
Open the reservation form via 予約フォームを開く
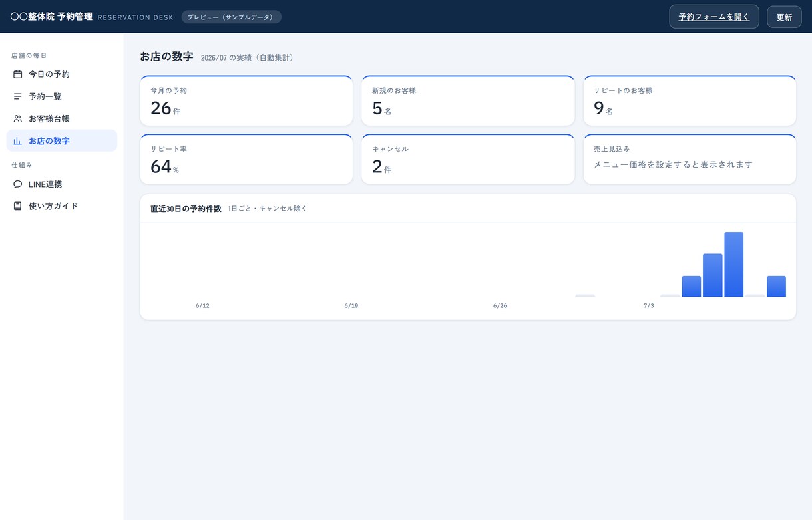pos(714,17)
